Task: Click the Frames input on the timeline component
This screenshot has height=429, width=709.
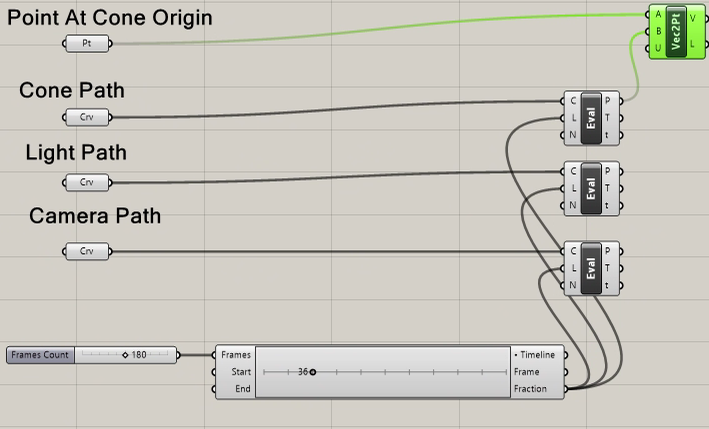Action: pyautogui.click(x=235, y=355)
